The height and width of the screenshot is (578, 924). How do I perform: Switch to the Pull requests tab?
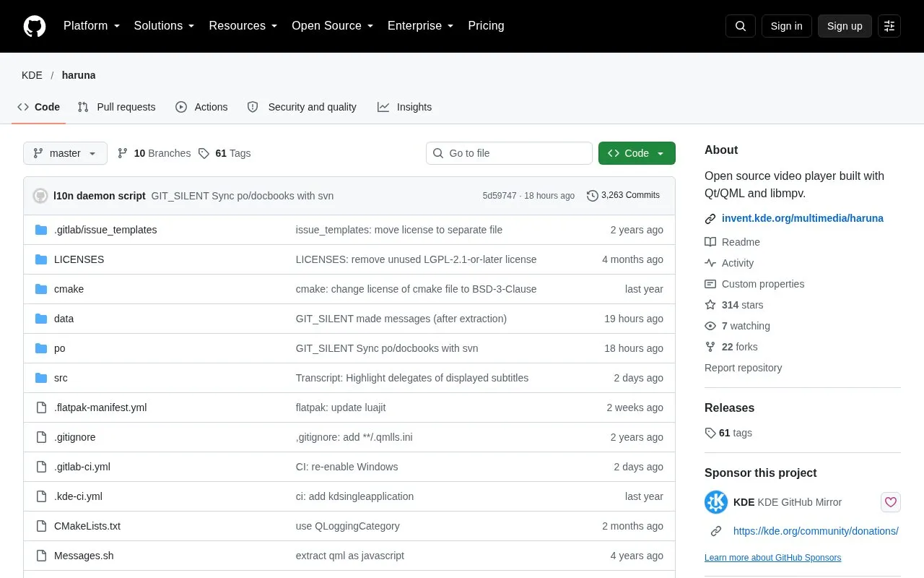pyautogui.click(x=116, y=107)
